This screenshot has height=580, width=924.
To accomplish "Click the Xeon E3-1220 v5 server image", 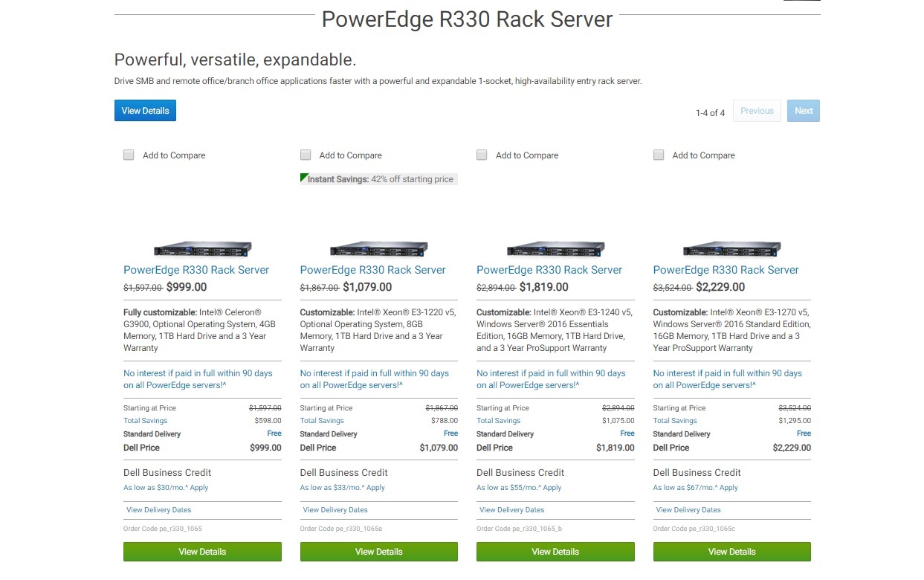I will click(x=379, y=248).
